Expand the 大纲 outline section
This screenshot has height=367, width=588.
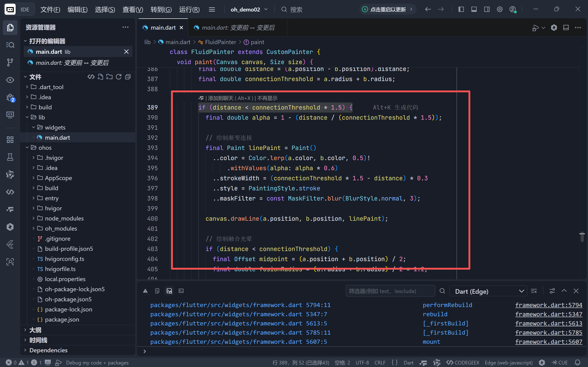coord(35,330)
